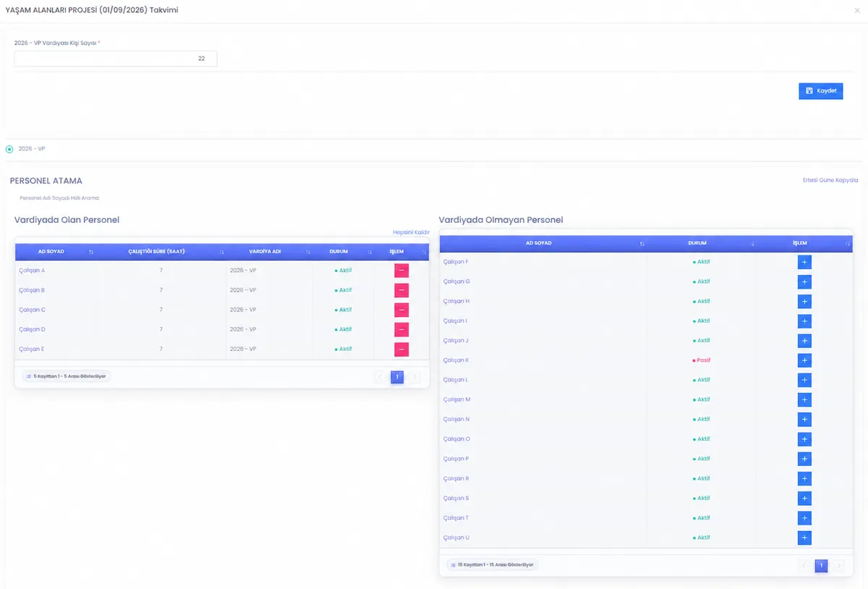
Task: Remove Çalışan D from the shift
Action: 401,329
